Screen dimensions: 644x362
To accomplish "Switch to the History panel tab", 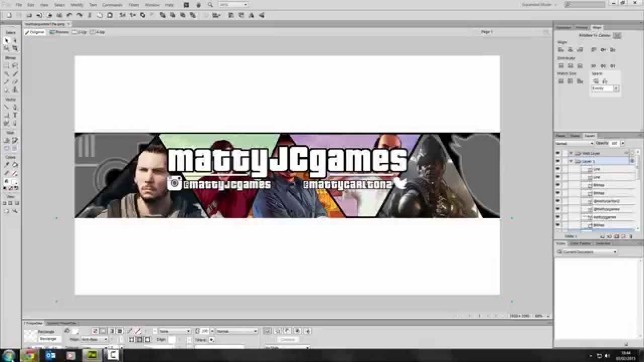I will [581, 28].
